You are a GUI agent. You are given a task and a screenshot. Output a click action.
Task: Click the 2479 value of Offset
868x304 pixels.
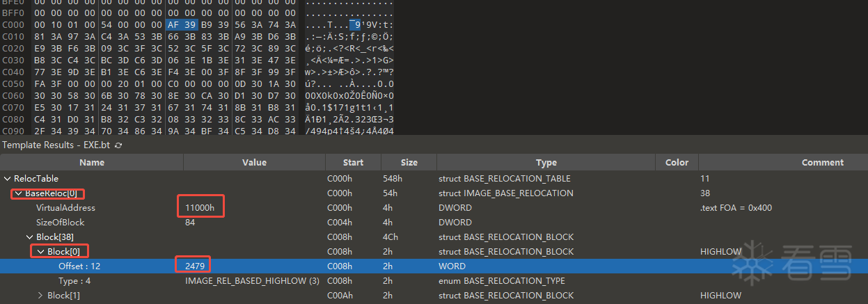193,266
